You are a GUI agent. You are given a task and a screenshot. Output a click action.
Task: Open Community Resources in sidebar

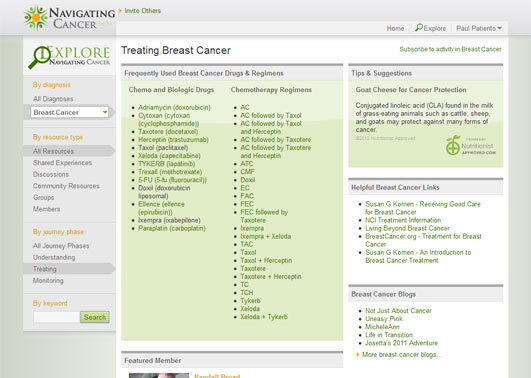[x=66, y=186]
